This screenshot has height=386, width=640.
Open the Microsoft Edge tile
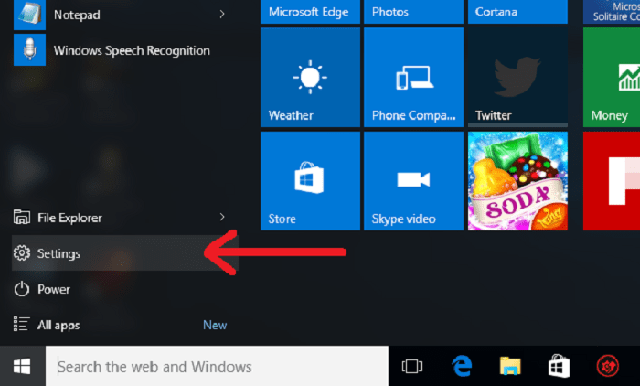(x=310, y=12)
